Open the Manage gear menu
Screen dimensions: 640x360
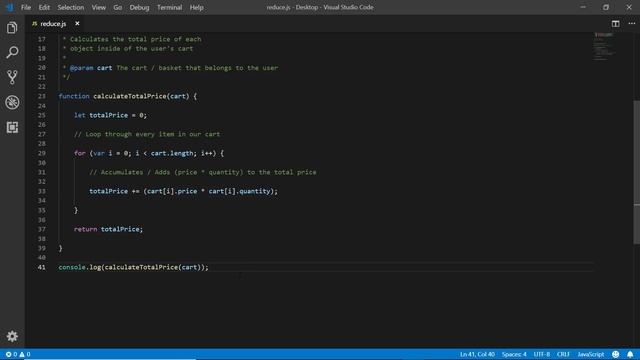pos(12,336)
